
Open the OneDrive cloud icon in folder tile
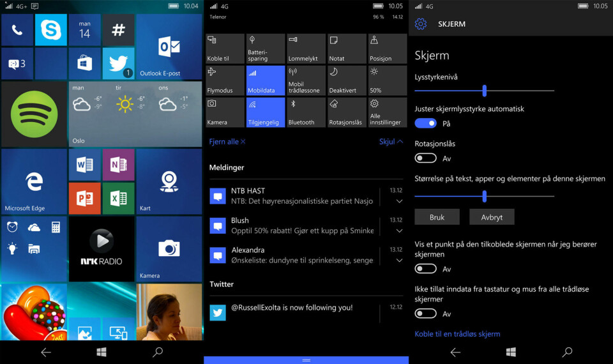click(34, 227)
